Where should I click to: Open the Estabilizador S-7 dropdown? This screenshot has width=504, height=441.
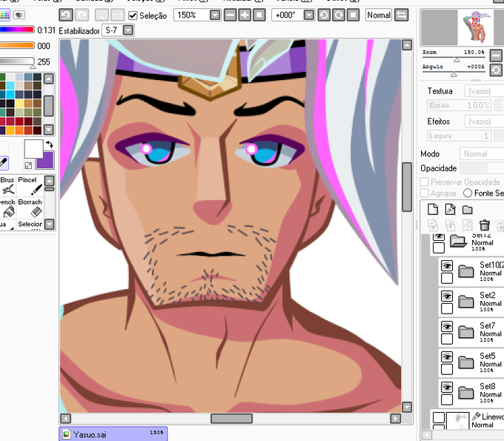point(128,30)
